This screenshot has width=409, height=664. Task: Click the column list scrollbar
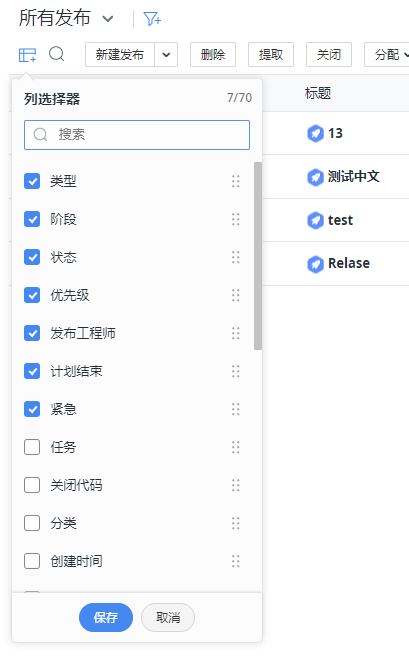(258, 256)
